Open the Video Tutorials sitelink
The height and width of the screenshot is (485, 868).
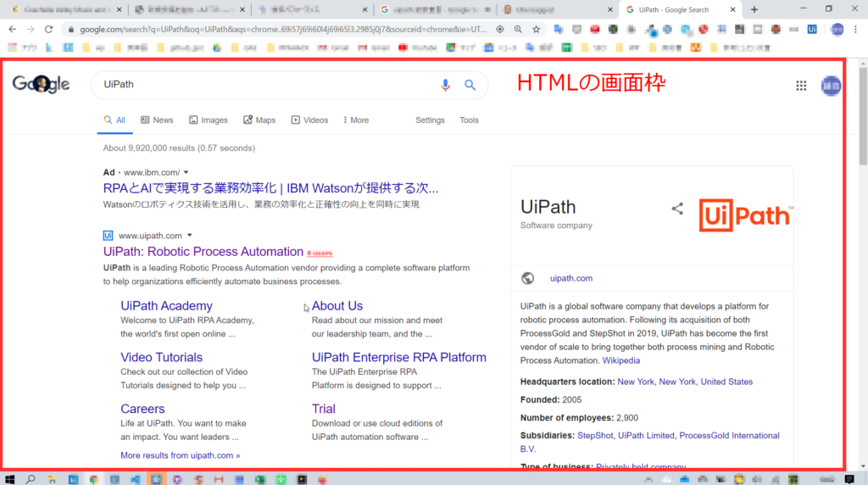pyautogui.click(x=162, y=357)
